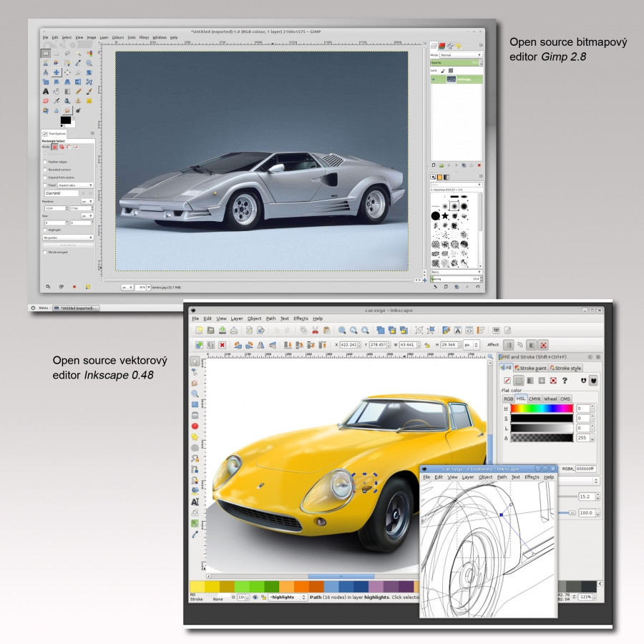Screen dimensions: 644x644
Task: Click the Cut scissors icon in Inkscape
Action: [x=315, y=330]
